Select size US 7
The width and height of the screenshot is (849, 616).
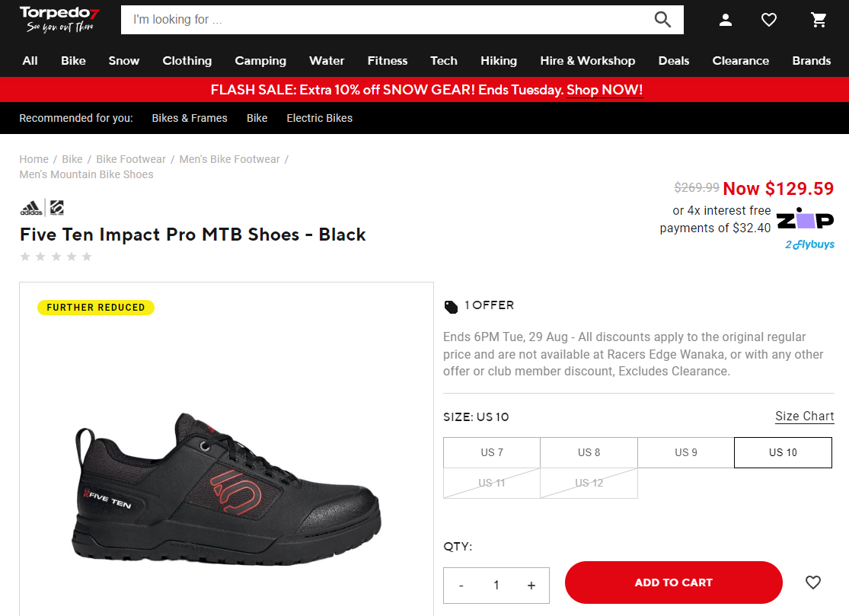click(492, 452)
